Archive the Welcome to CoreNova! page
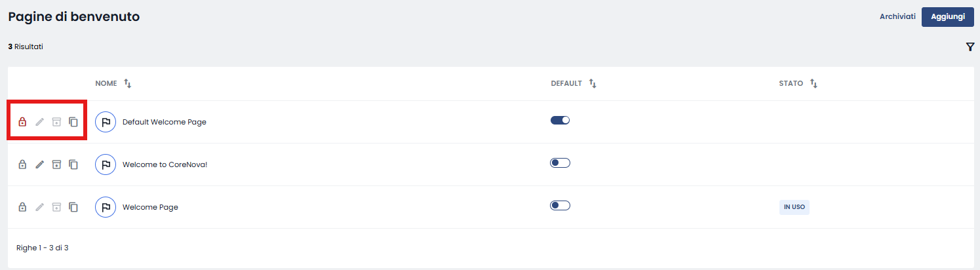 coord(56,164)
